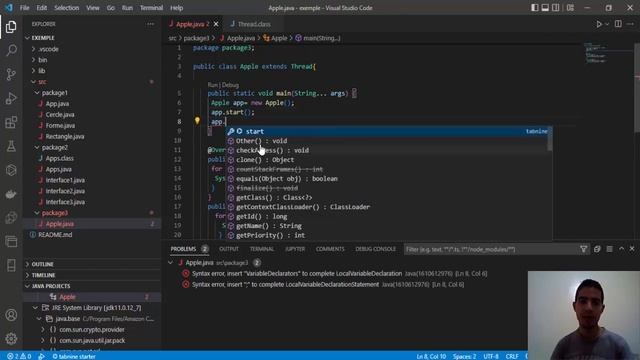Click the Run Java play button
Screen dimensions: 640x360
(x=599, y=24)
